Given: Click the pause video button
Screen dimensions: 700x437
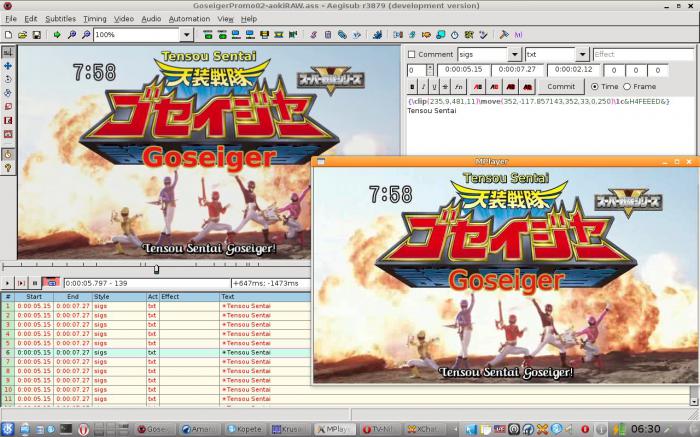Looking at the screenshot, I should (35, 283).
